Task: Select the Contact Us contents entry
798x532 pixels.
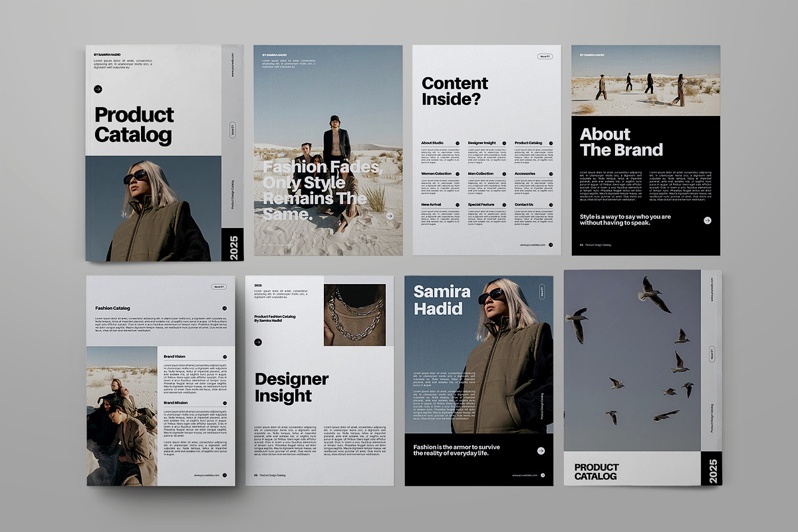Action: (x=534, y=214)
